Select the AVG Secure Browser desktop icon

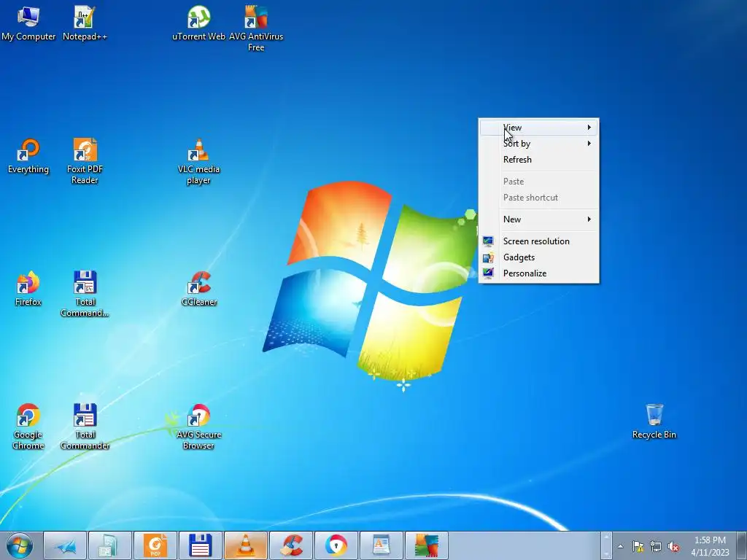(198, 426)
